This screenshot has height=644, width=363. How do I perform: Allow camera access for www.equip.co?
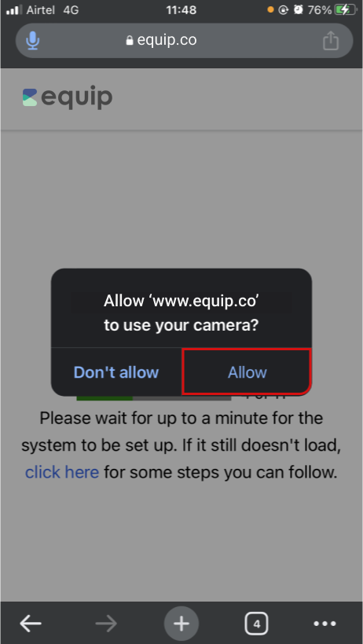(247, 371)
